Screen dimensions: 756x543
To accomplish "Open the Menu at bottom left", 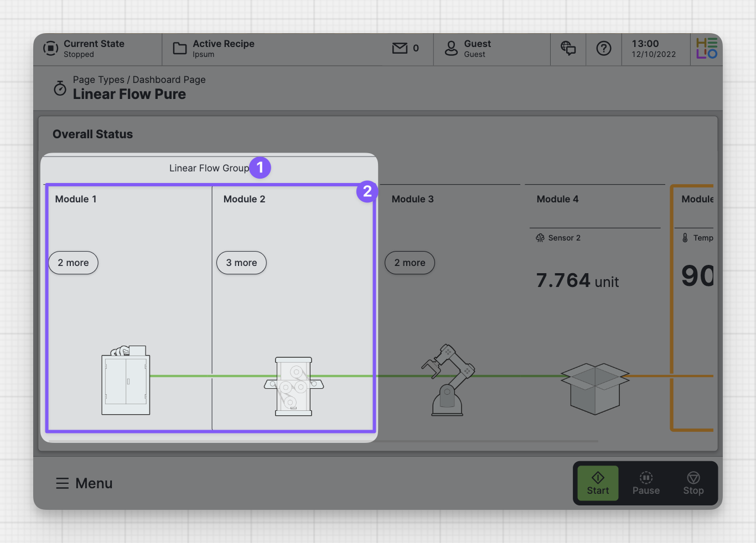I will (x=84, y=483).
